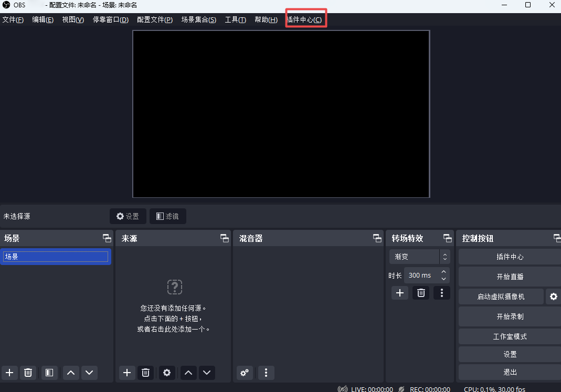Undock the 来源 panel
This screenshot has height=392, width=561.
pyautogui.click(x=224, y=238)
